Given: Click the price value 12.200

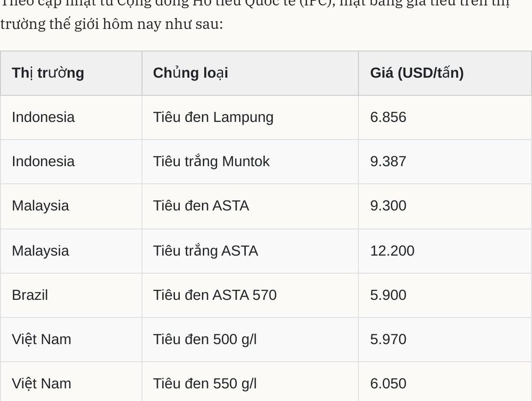Looking at the screenshot, I should point(392,251).
